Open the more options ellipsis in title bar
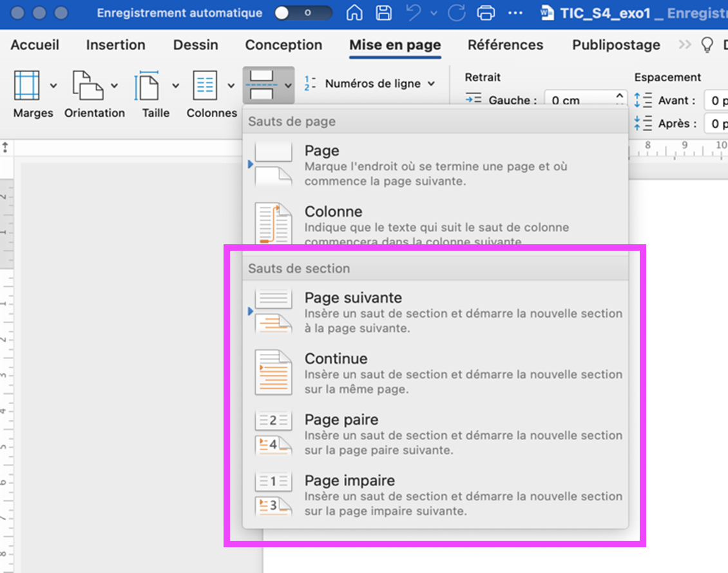Screen dimensions: 728x573 click(x=515, y=13)
